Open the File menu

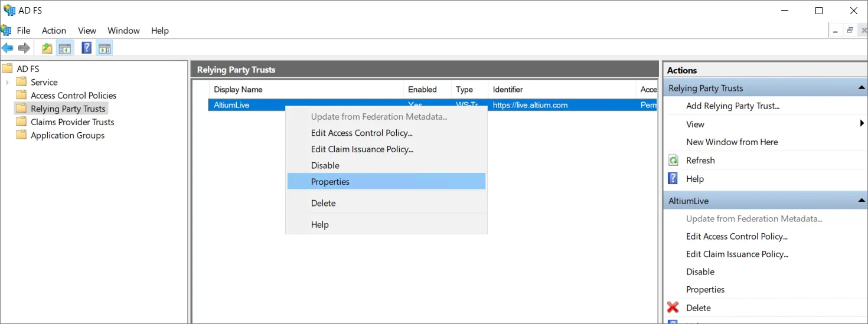click(24, 31)
